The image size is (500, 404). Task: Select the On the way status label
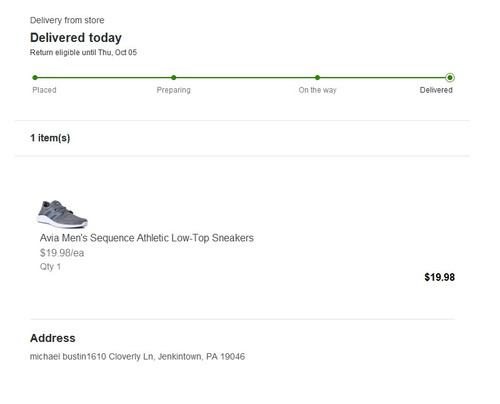317,90
